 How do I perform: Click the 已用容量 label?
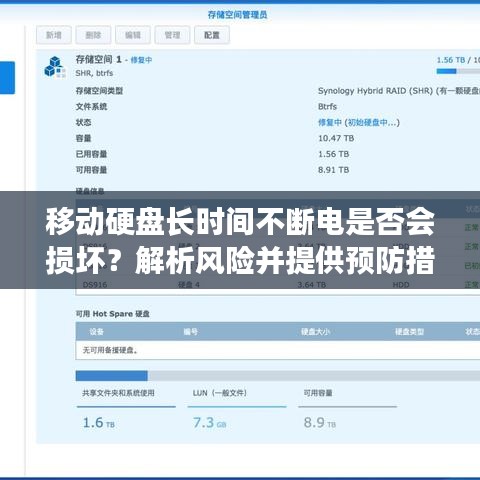(x=91, y=154)
